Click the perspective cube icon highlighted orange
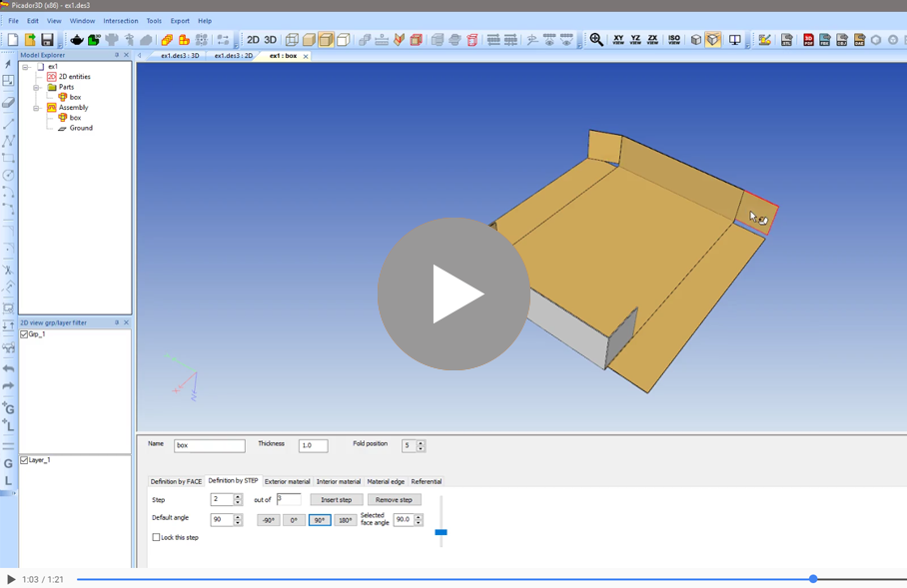Image resolution: width=907 pixels, height=588 pixels. (x=713, y=39)
